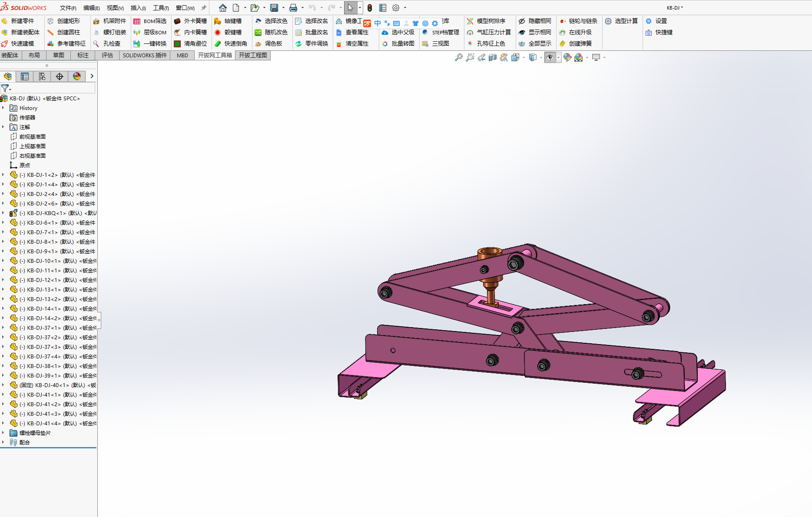Open the 文件(F) File menu
The image size is (812, 517).
[x=68, y=8]
